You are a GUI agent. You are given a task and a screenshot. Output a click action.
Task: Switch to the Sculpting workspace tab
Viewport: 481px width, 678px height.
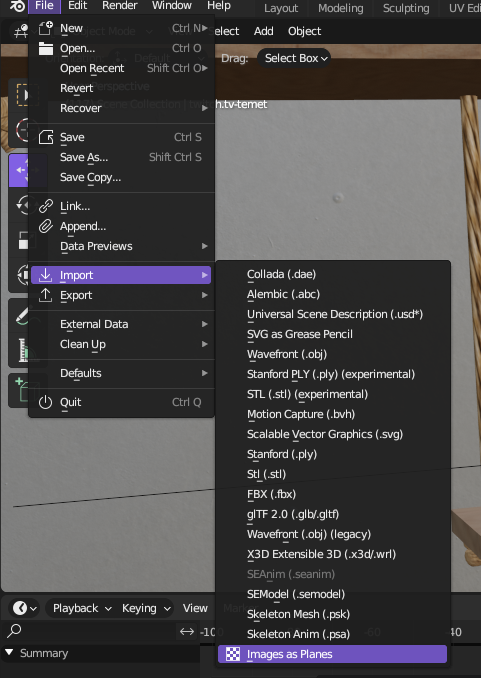click(x=406, y=8)
